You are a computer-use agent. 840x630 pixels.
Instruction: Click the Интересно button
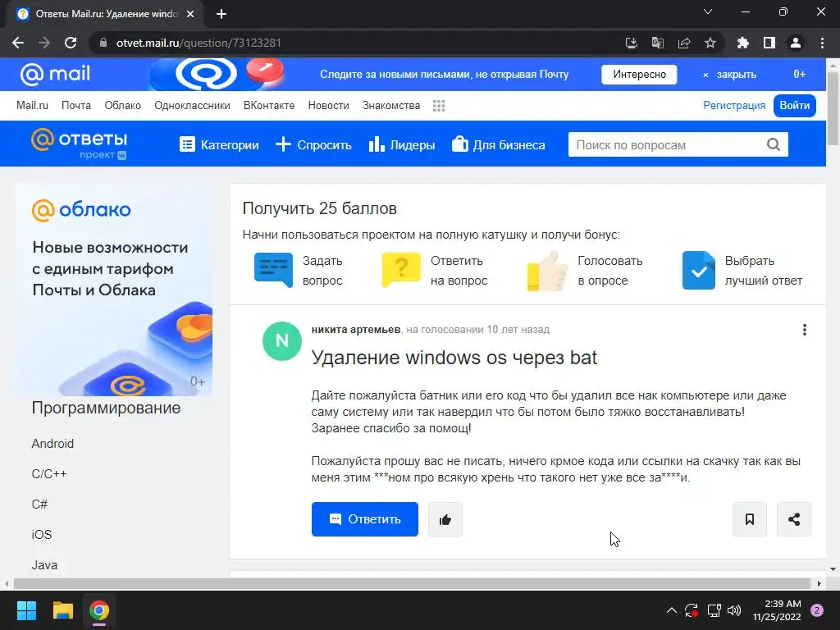point(639,75)
